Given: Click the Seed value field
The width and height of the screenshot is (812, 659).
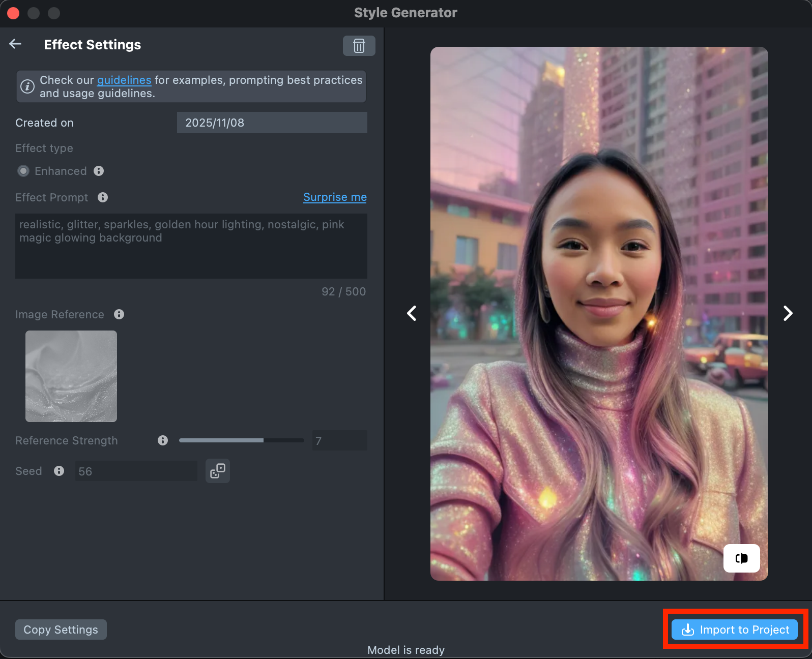Looking at the screenshot, I should point(136,471).
